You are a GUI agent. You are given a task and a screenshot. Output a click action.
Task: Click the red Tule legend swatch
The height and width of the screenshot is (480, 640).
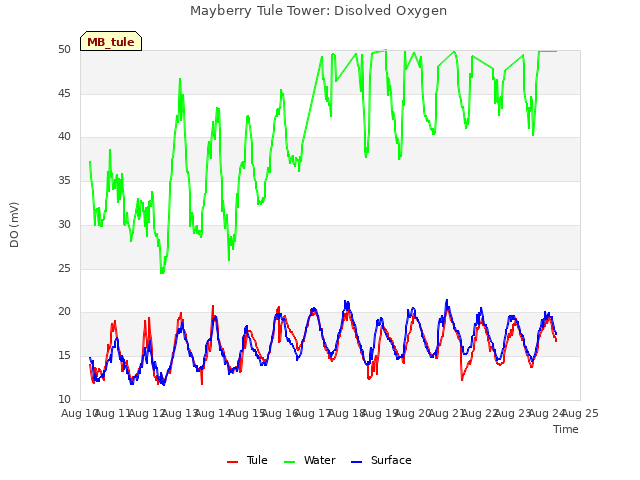pyautogui.click(x=233, y=462)
